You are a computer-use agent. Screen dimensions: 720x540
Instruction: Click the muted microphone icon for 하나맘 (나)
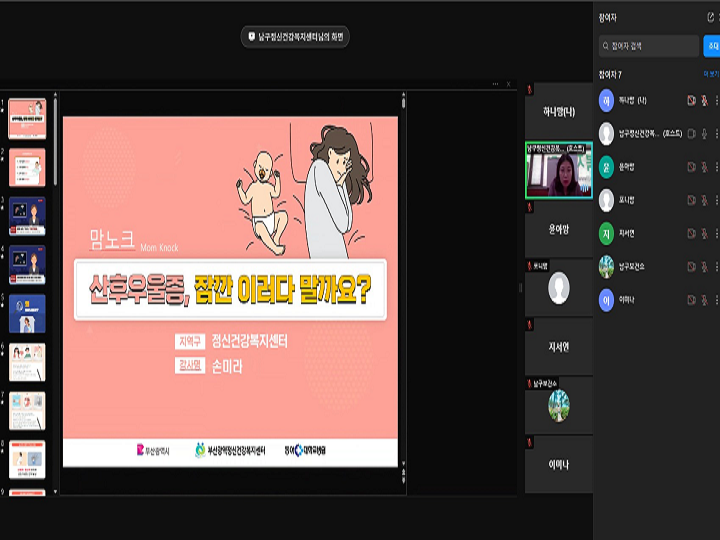pyautogui.click(x=704, y=100)
